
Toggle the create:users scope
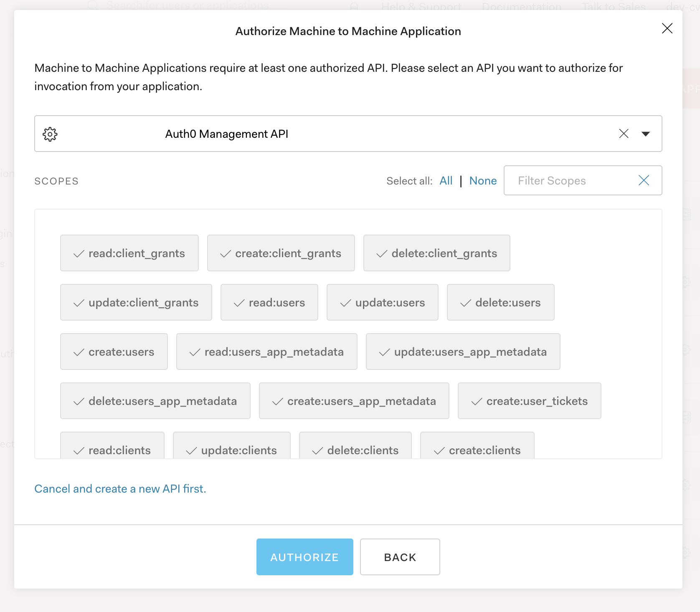tap(114, 352)
